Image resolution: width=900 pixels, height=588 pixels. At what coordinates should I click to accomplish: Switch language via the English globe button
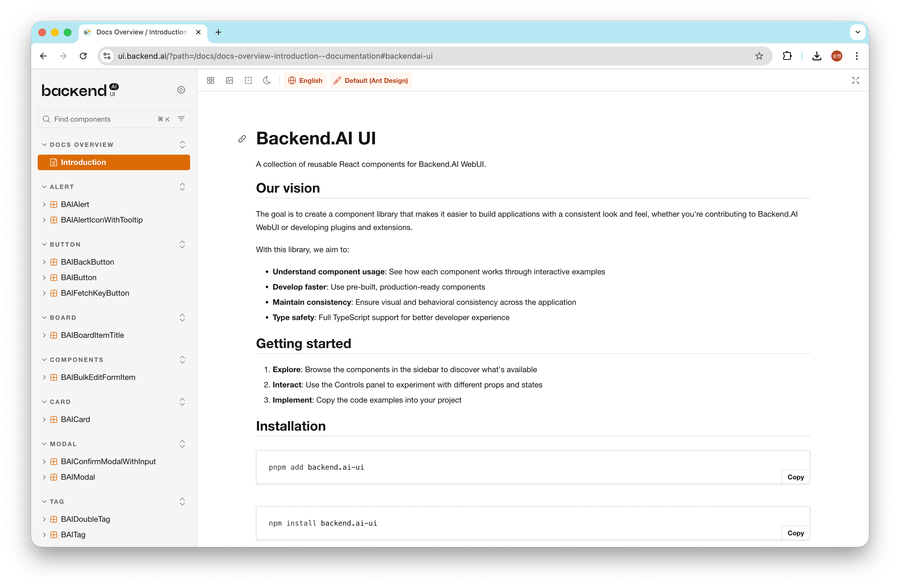(305, 80)
